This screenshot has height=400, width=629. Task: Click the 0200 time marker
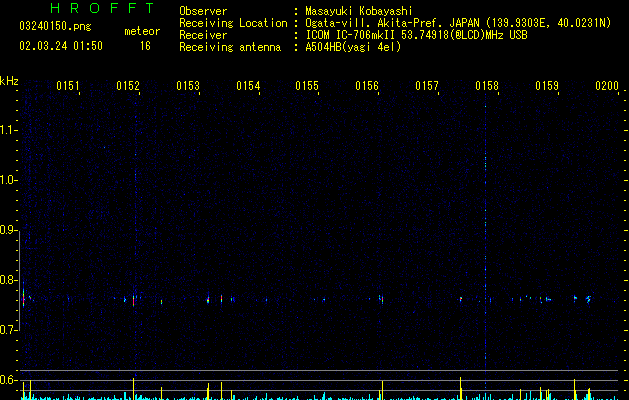click(x=607, y=86)
